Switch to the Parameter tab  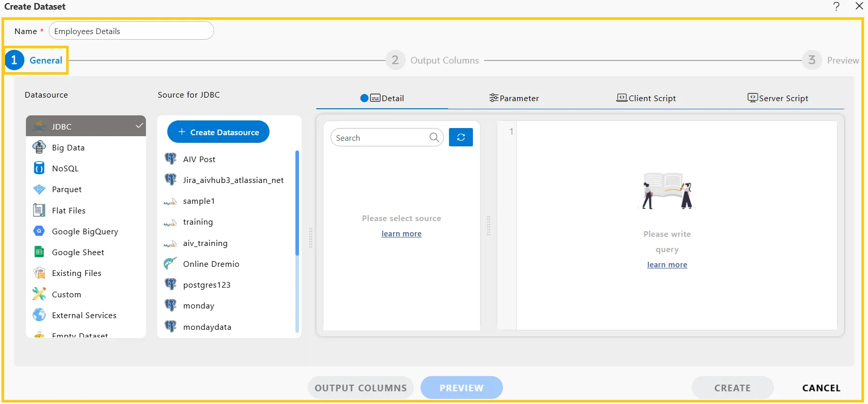coord(514,98)
